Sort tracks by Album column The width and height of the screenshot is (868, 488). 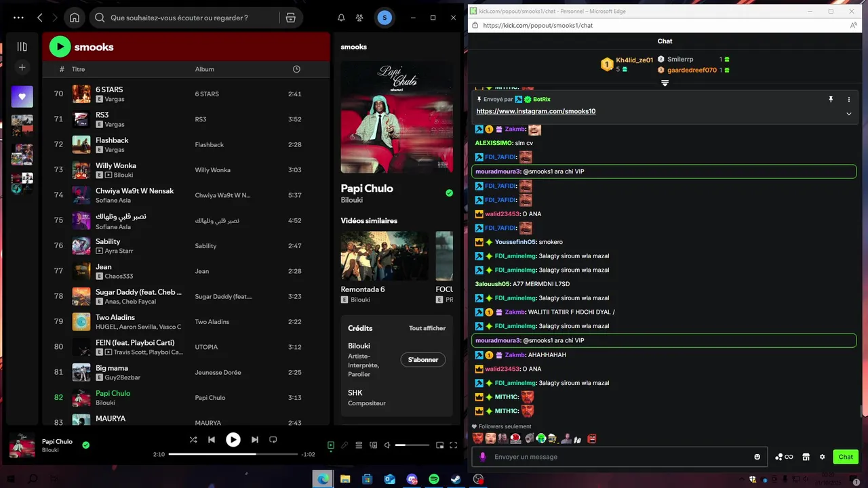point(204,69)
